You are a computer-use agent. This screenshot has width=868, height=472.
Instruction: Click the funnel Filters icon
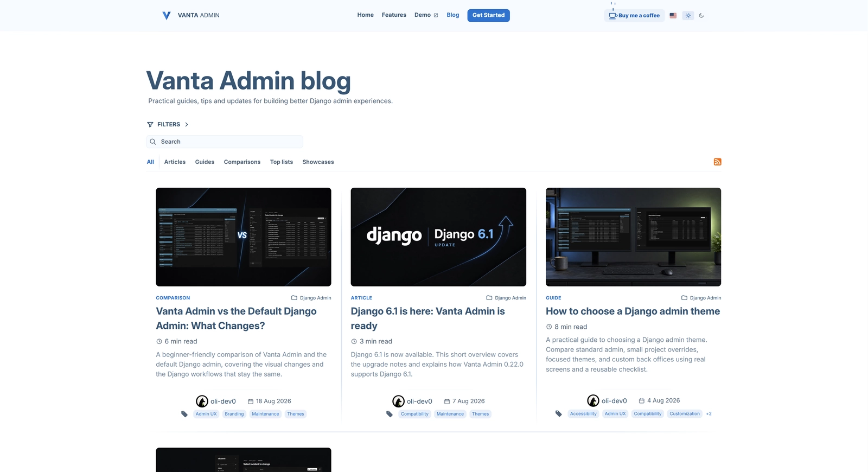[150, 124]
